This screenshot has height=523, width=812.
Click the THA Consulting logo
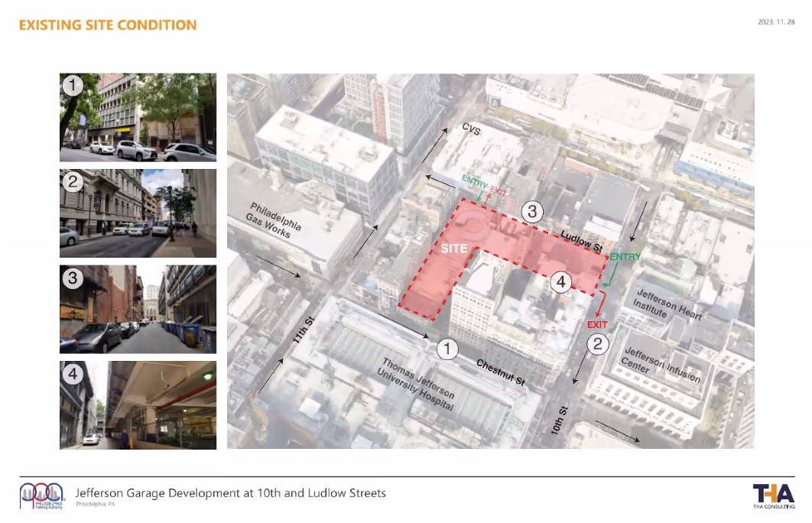(773, 495)
